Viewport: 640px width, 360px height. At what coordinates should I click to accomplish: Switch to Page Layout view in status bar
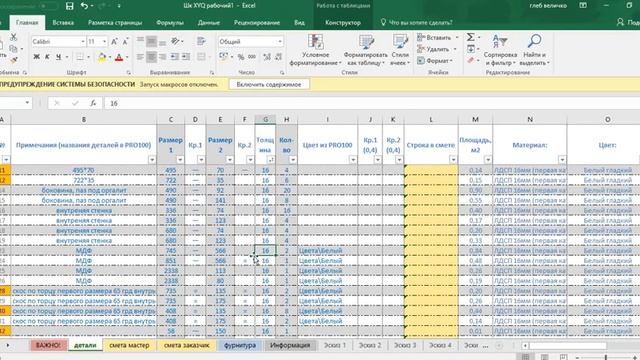pyautogui.click(x=545, y=357)
